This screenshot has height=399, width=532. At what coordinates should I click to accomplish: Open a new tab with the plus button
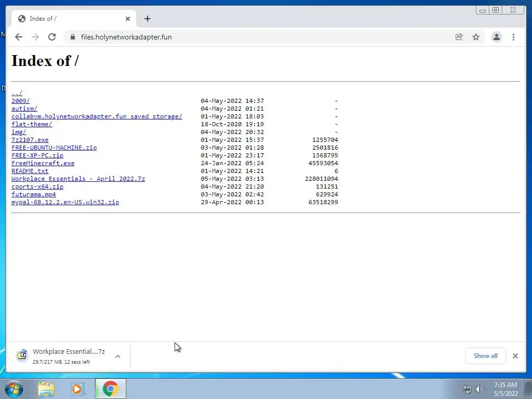(x=147, y=19)
